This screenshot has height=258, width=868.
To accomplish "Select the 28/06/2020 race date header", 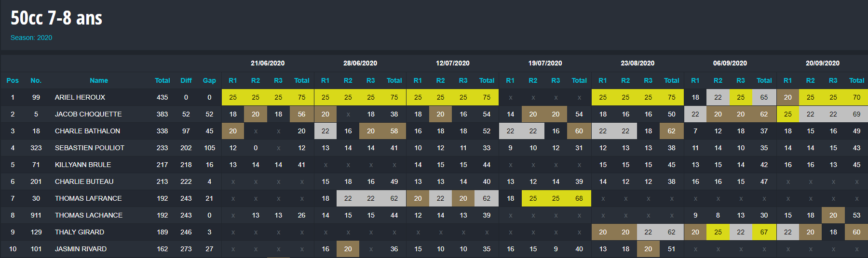I will click(360, 63).
